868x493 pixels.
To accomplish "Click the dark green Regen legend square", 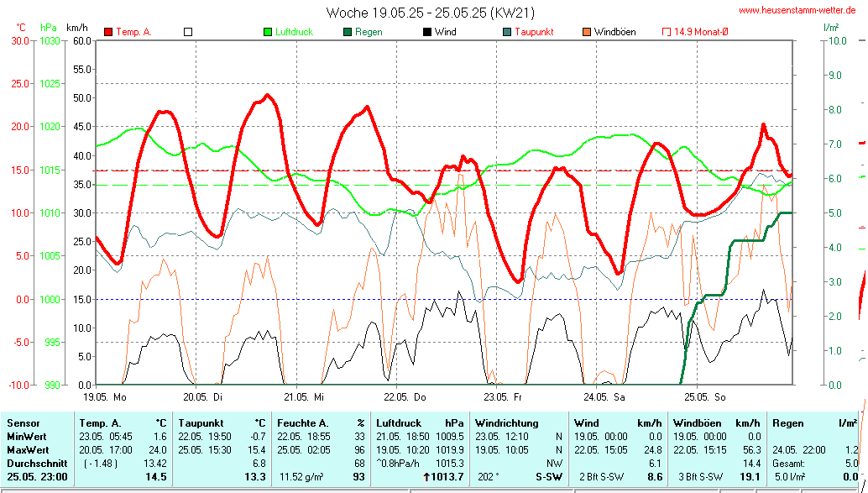I will point(348,32).
